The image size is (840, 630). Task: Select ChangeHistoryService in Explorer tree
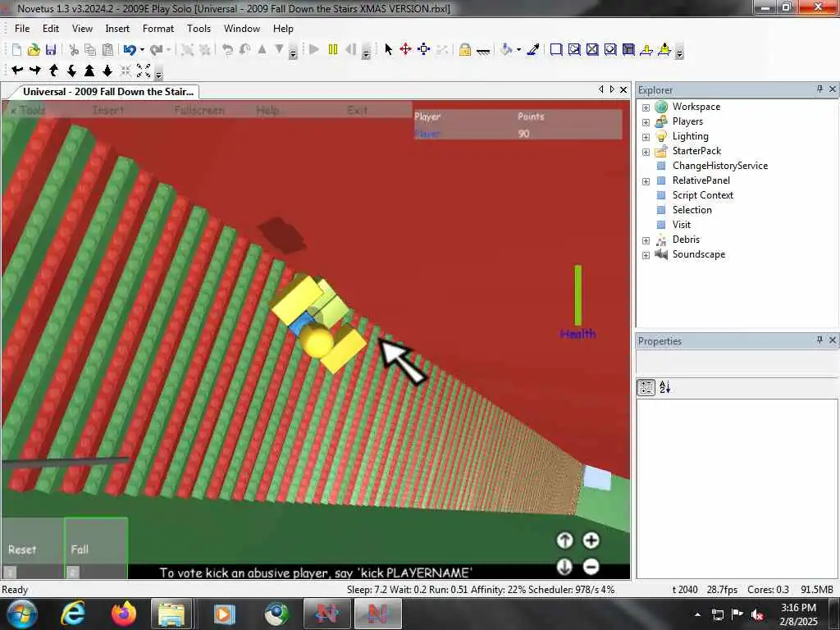click(x=720, y=166)
